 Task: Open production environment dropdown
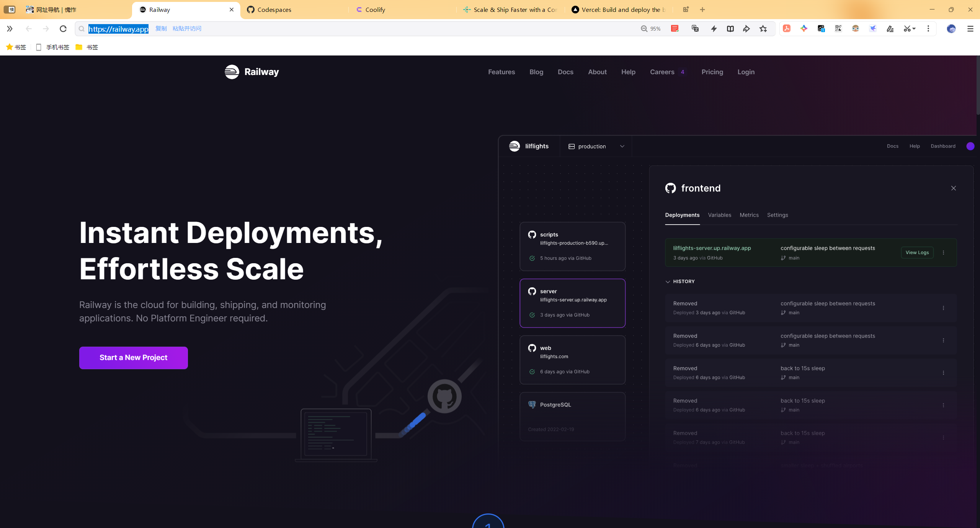point(596,146)
